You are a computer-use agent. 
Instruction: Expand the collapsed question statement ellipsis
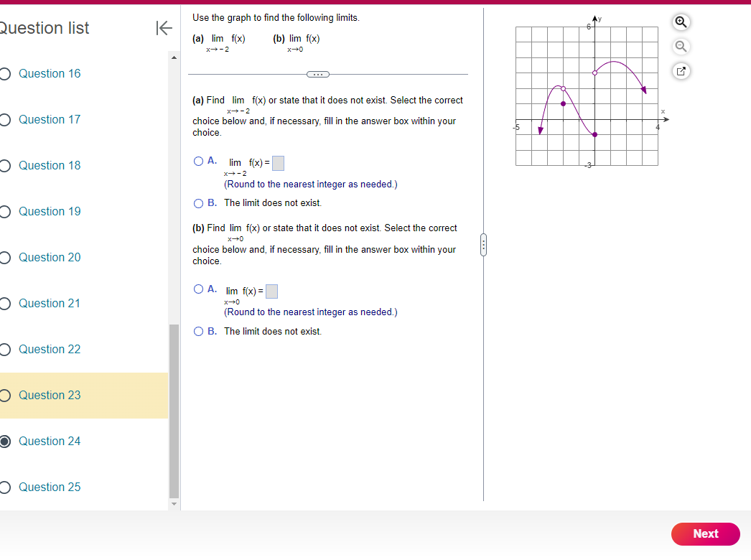point(318,74)
